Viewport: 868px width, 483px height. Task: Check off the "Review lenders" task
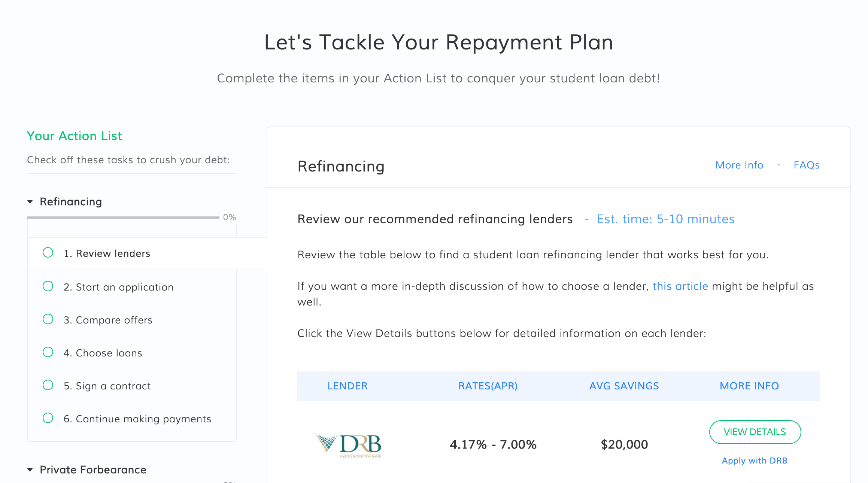[48, 253]
